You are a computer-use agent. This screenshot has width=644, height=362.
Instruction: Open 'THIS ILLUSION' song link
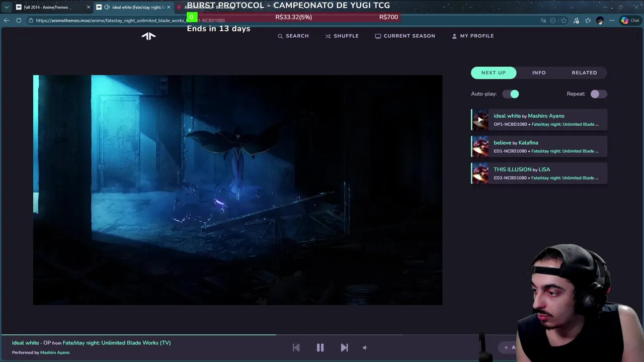(512, 169)
